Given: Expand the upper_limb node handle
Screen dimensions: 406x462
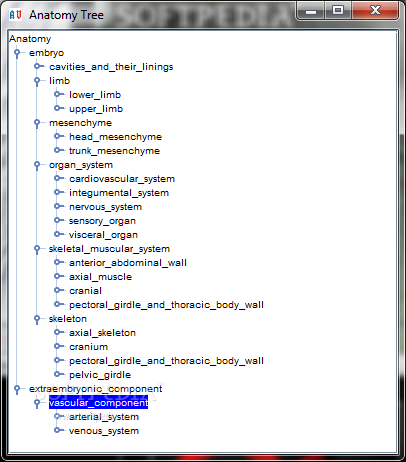Looking at the screenshot, I should coord(59,109).
